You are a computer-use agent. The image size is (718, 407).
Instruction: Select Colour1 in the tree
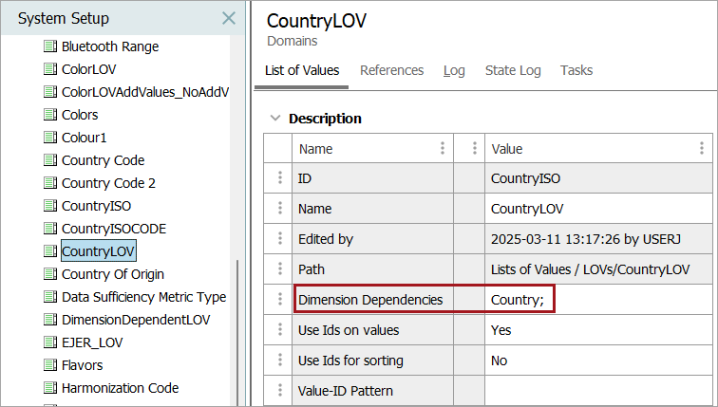tap(84, 137)
